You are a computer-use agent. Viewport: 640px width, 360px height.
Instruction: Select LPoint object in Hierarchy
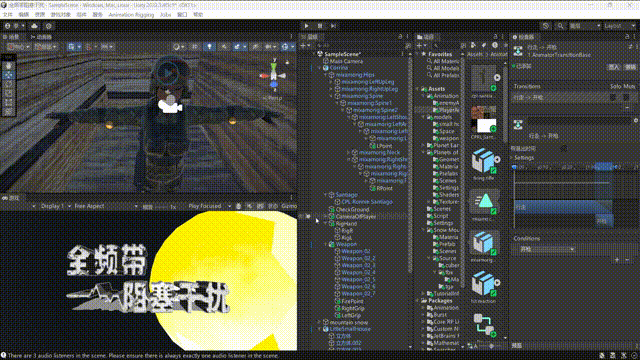pos(384,146)
